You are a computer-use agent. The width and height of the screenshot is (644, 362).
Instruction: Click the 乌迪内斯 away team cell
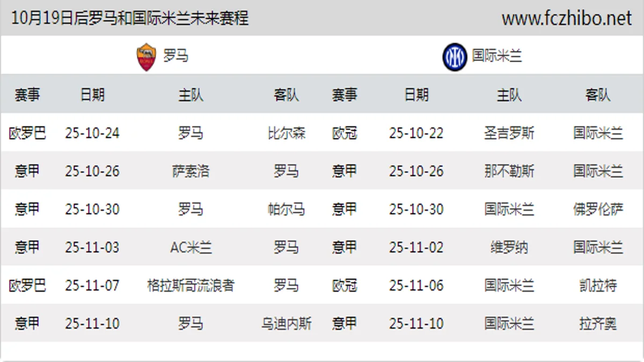[287, 323]
